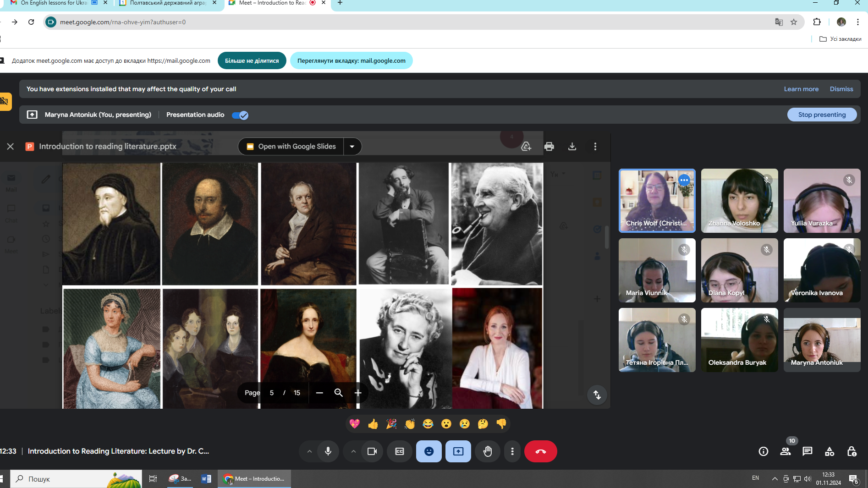This screenshot has height=488, width=868.
Task: Toggle the microphone button
Action: (x=328, y=451)
